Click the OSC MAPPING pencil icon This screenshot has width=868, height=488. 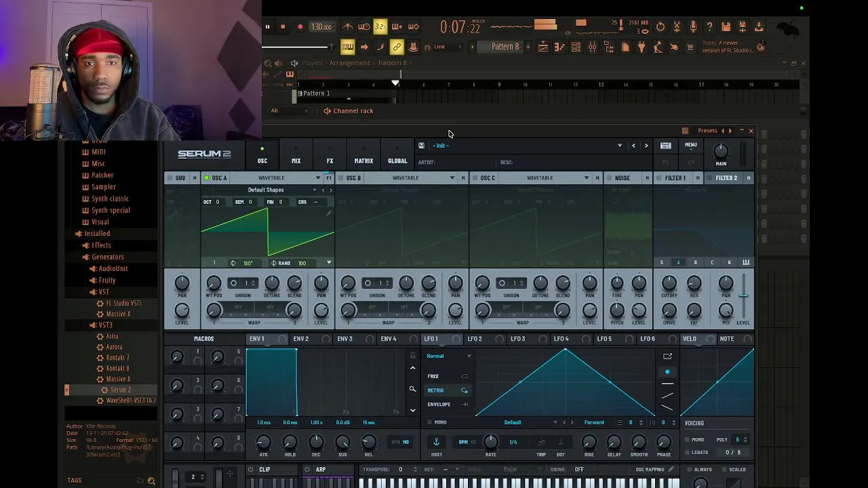[671, 469]
